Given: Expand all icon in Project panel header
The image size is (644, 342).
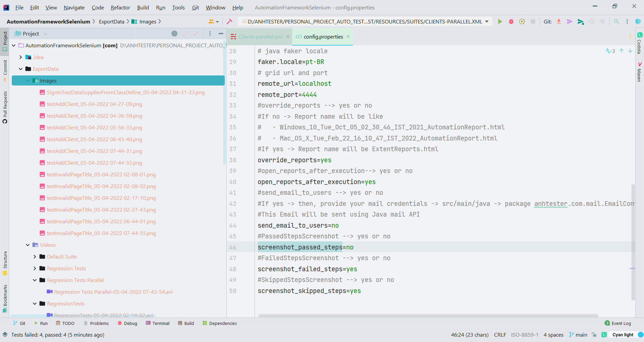Looking at the screenshot, I should [x=185, y=34].
